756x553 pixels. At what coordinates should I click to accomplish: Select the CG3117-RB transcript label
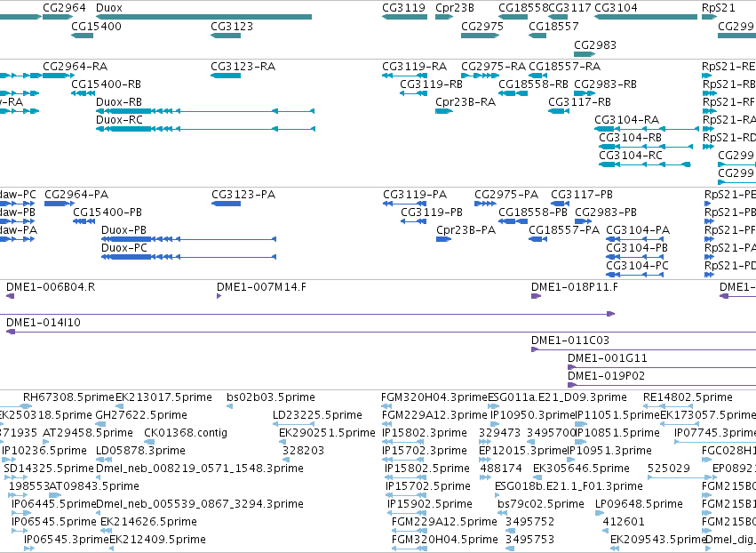[x=579, y=102]
